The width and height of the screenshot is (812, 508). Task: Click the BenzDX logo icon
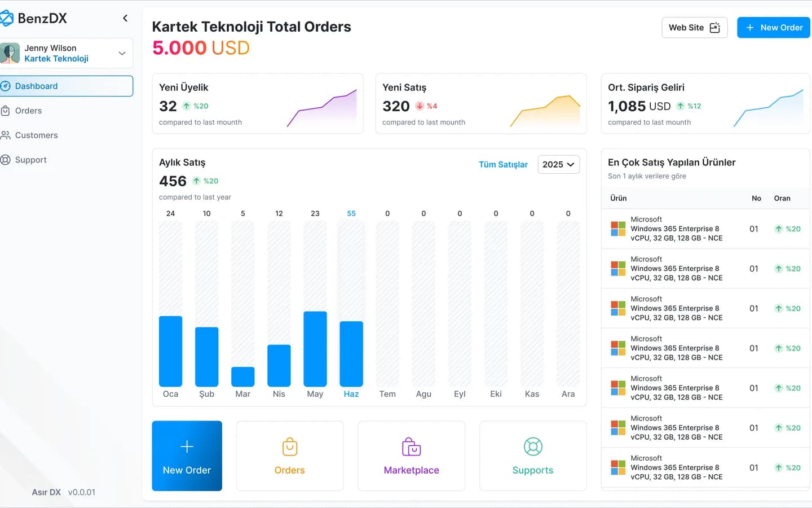click(x=6, y=19)
